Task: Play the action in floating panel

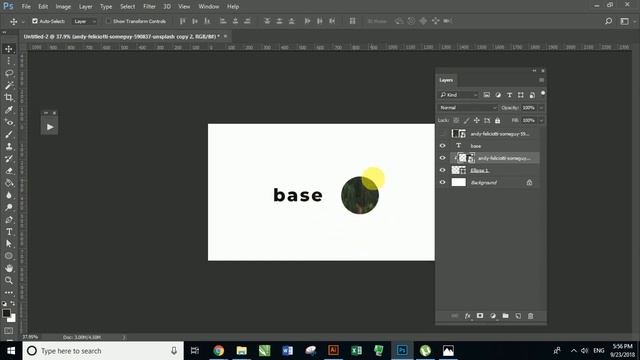Action: tap(49, 127)
